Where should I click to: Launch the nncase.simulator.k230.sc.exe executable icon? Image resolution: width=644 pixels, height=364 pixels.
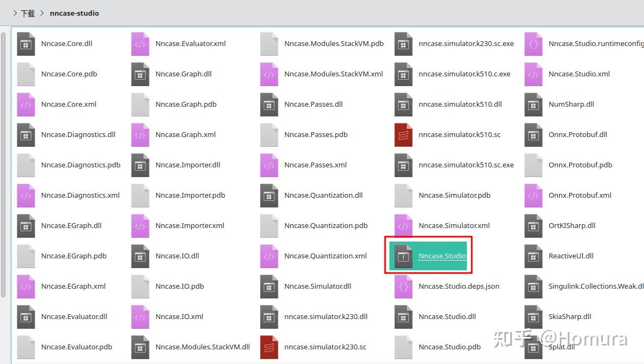click(x=404, y=43)
